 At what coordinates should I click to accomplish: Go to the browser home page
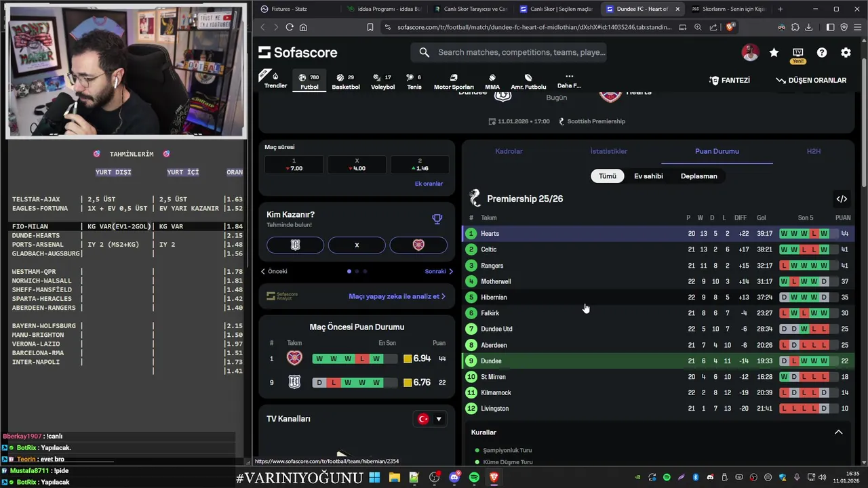(303, 27)
